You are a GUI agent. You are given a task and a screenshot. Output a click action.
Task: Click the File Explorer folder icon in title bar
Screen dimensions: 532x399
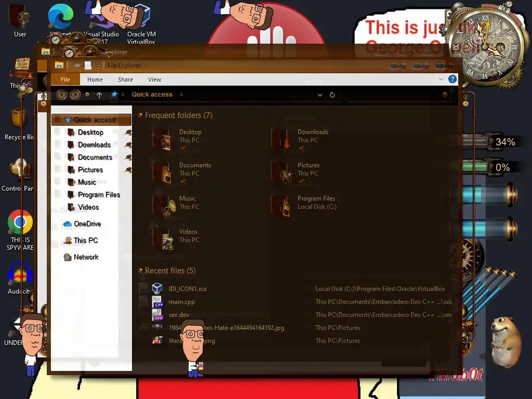coord(59,65)
